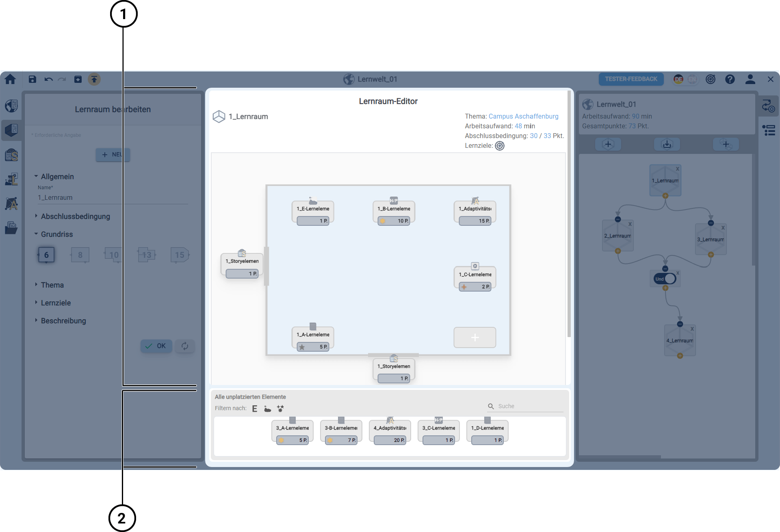Image resolution: width=780 pixels, height=532 pixels.
Task: Show the structured list view
Action: (769, 130)
